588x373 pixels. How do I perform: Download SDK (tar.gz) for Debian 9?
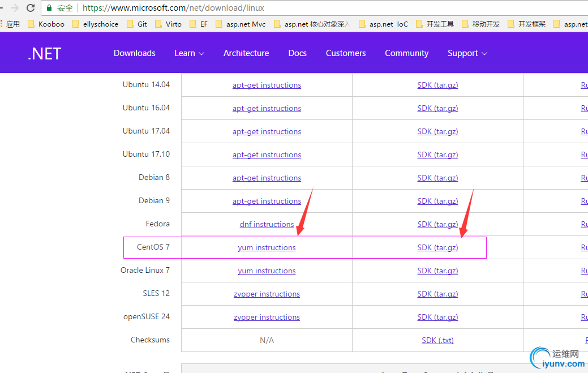click(x=437, y=201)
